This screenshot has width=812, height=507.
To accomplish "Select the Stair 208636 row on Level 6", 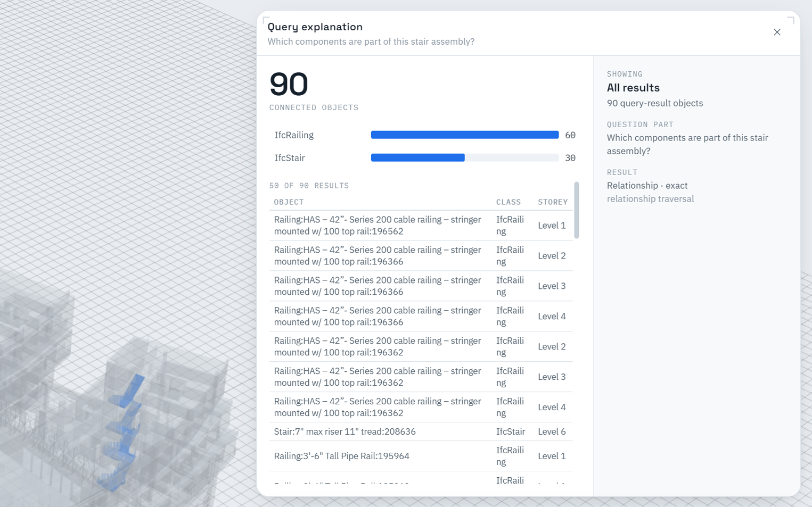I will click(421, 432).
